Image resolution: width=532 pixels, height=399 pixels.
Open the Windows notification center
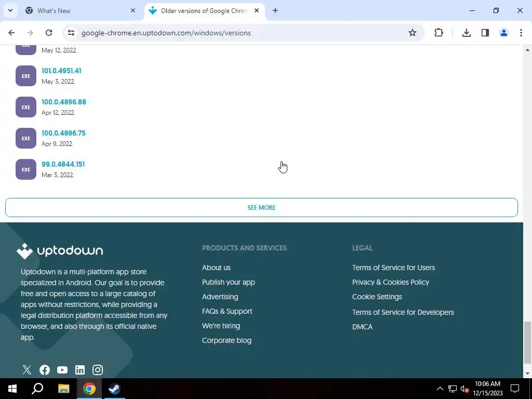[515, 389]
